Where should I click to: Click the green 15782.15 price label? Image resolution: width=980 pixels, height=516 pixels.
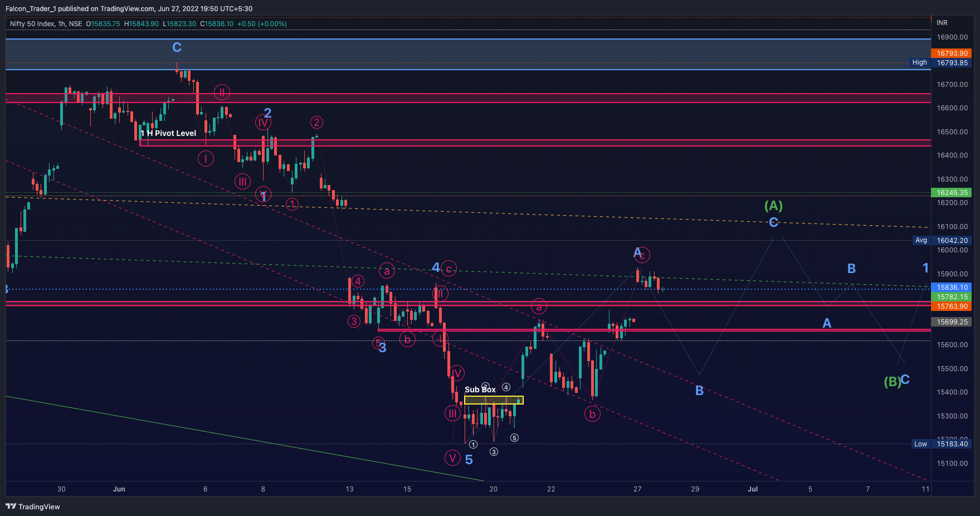[x=952, y=297]
